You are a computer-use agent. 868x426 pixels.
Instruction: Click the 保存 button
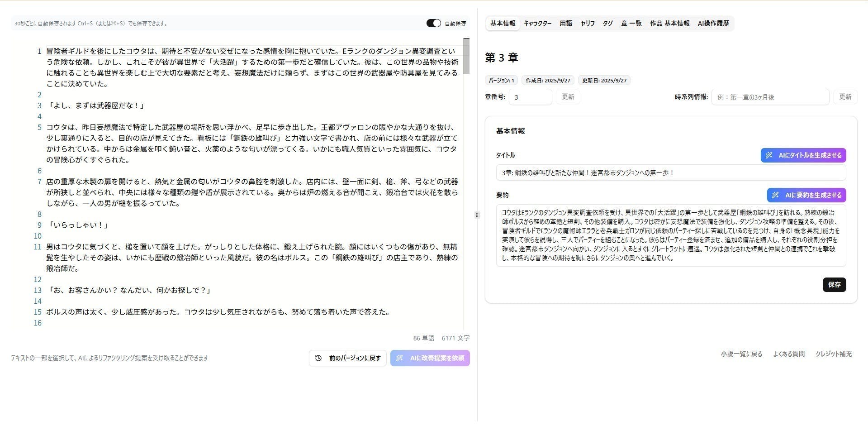[834, 285]
